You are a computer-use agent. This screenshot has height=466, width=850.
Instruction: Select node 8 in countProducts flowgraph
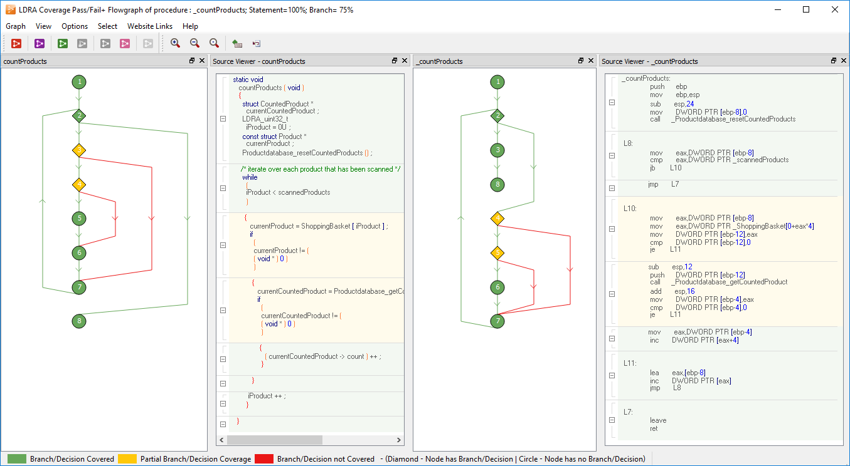click(79, 321)
